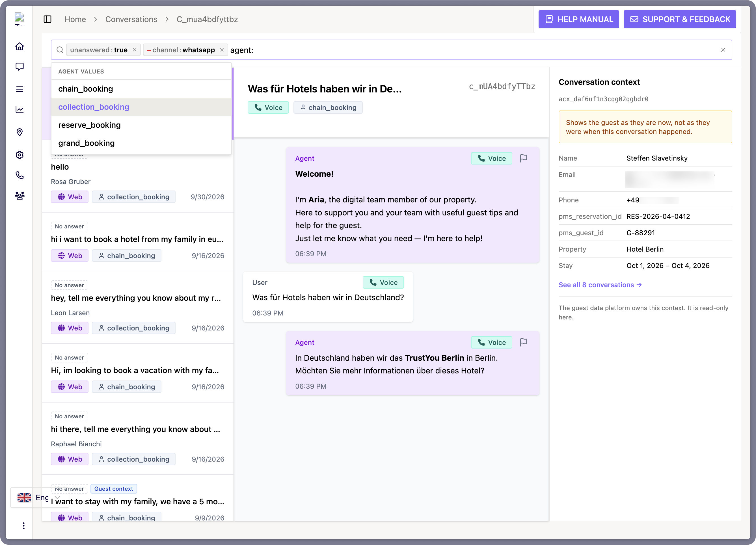The height and width of the screenshot is (545, 756).
Task: Go to Home breadcrumb
Action: pos(75,19)
